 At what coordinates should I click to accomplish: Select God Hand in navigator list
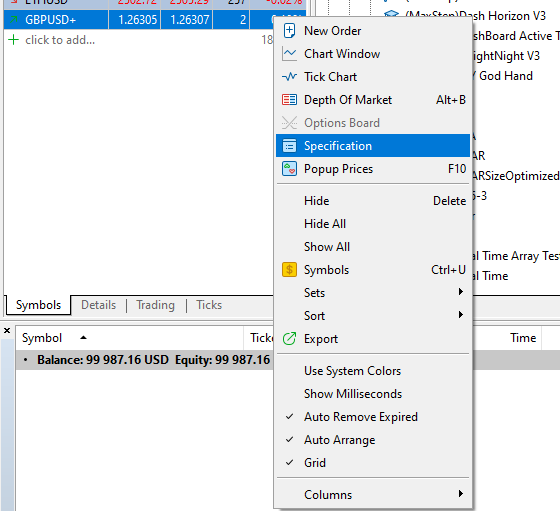click(506, 76)
